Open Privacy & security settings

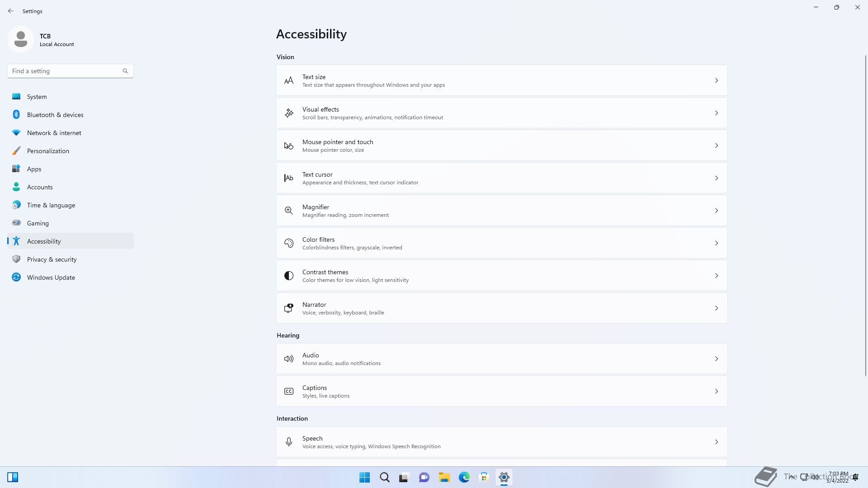(52, 259)
